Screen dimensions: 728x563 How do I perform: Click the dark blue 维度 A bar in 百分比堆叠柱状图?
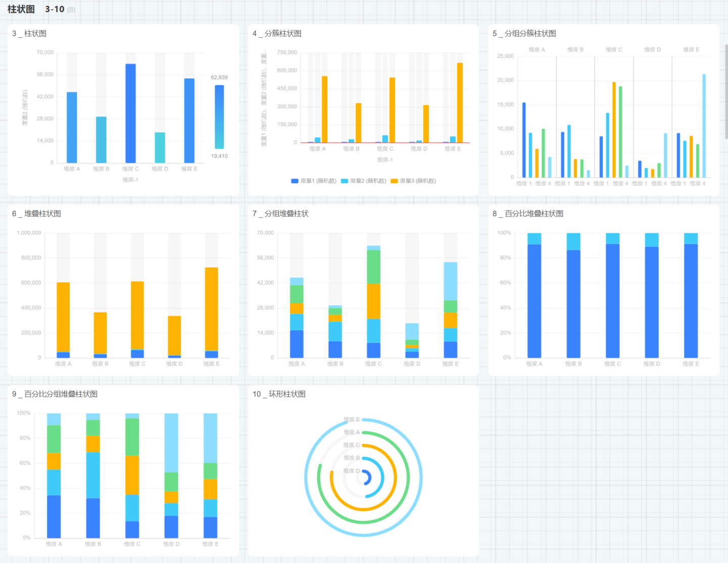point(534,301)
